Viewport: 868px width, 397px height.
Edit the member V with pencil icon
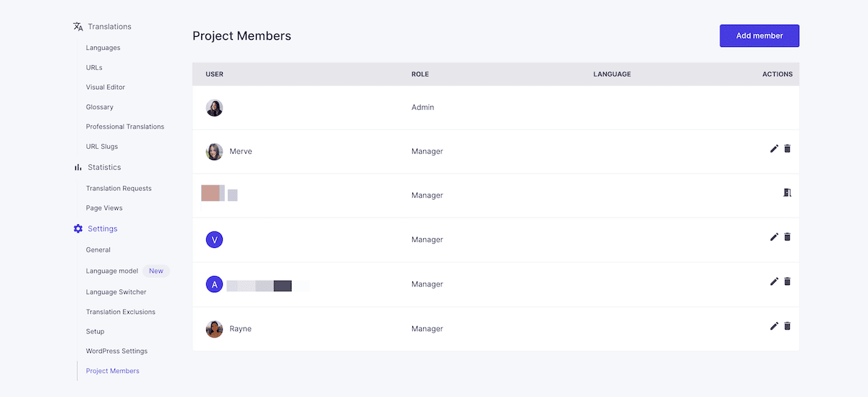pos(774,236)
